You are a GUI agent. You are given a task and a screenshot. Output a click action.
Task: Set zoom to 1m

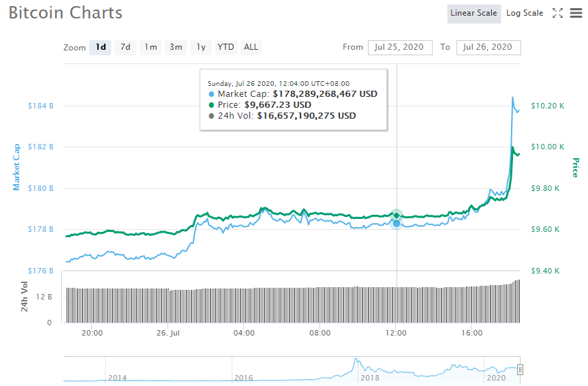151,47
